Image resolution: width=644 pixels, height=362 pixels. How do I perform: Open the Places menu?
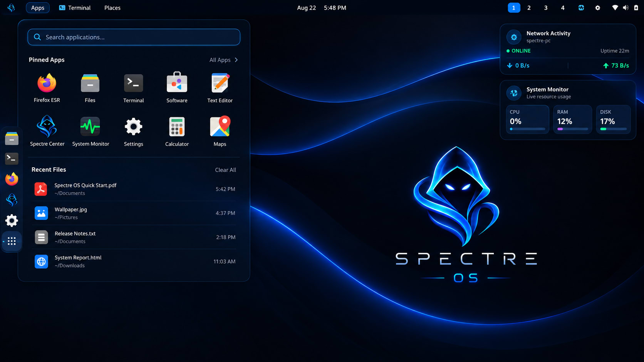coord(112,8)
